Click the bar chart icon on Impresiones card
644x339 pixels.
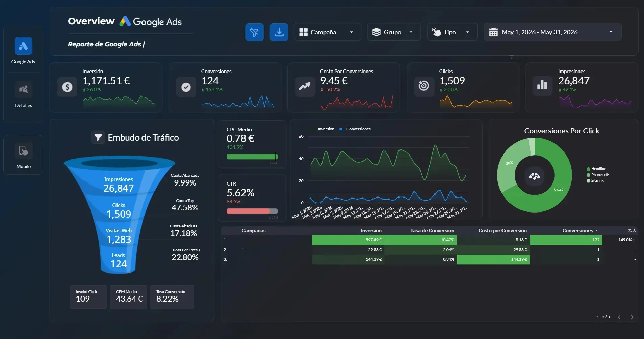[542, 85]
